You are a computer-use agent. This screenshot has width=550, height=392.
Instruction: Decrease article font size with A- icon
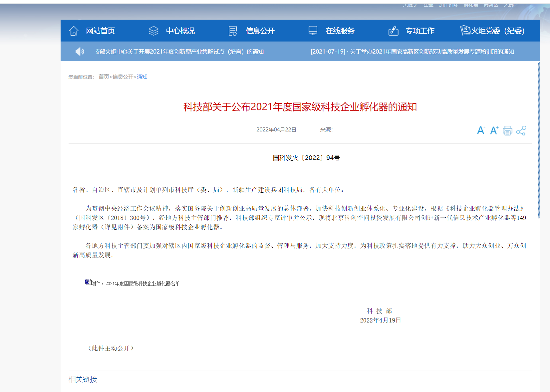(481, 130)
